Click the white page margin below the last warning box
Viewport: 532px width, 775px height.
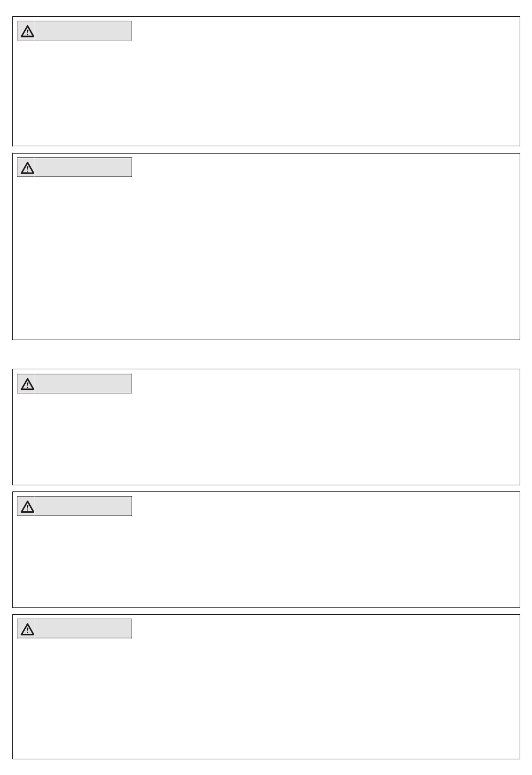tap(266, 767)
